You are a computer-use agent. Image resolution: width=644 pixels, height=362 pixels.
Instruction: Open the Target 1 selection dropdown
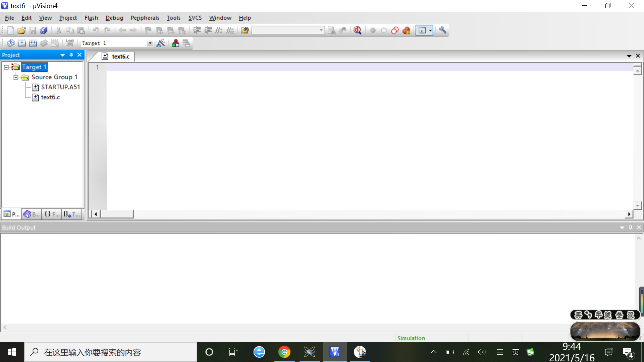[x=150, y=44]
